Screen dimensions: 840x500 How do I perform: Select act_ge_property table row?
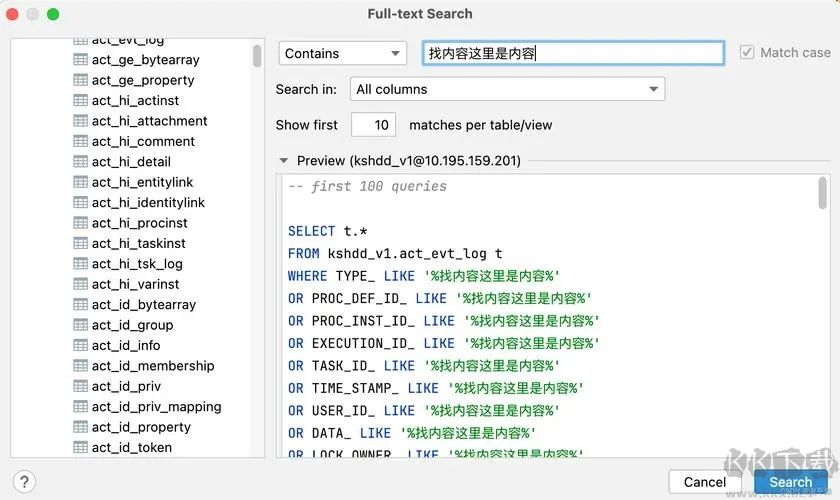pyautogui.click(x=134, y=80)
